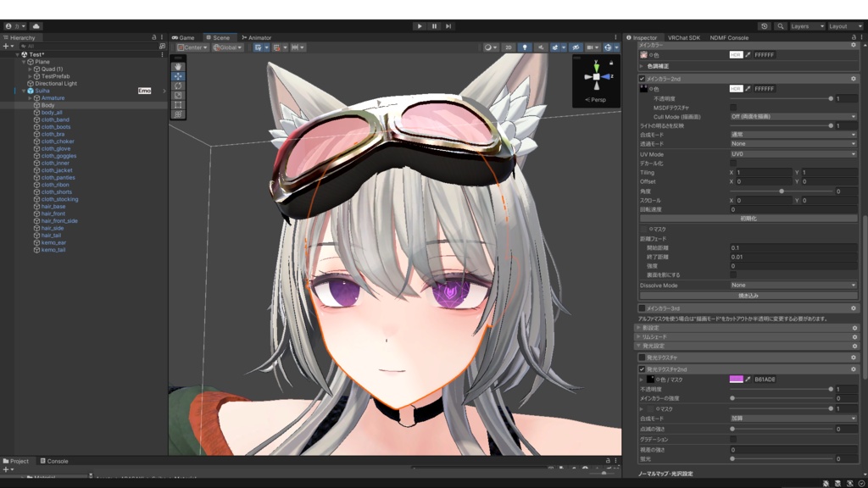
Task: Click the 初期化 button
Action: [748, 219]
